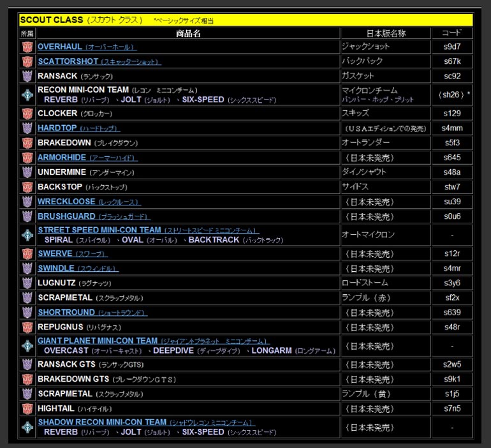The image size is (491, 448).
Task: Click the Autobot icon beside HIGHTAIL
Action: tap(27, 408)
